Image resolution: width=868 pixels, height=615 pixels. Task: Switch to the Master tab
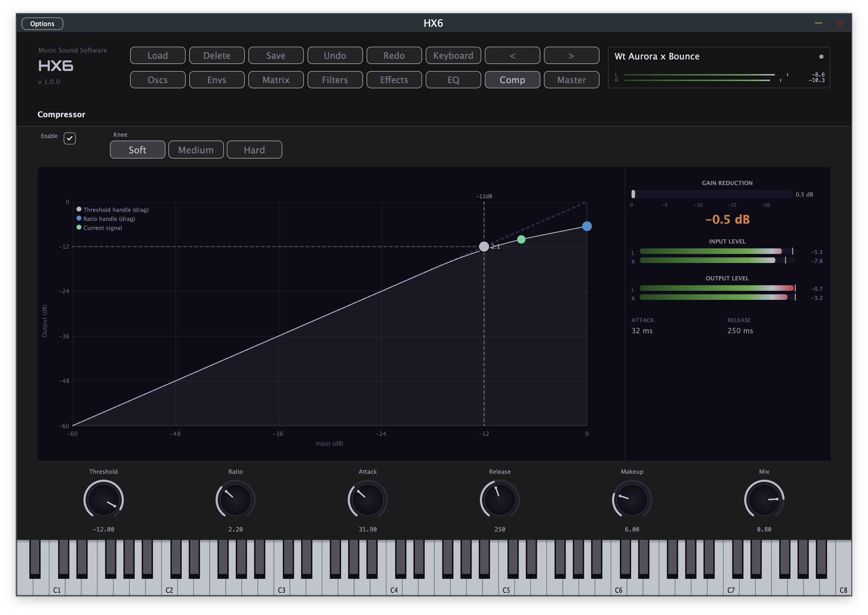[x=571, y=80]
